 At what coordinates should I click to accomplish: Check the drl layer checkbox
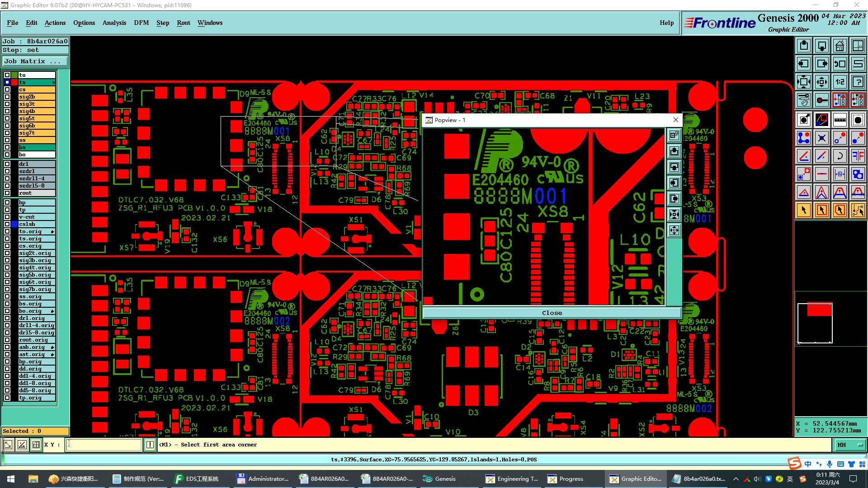coord(7,164)
